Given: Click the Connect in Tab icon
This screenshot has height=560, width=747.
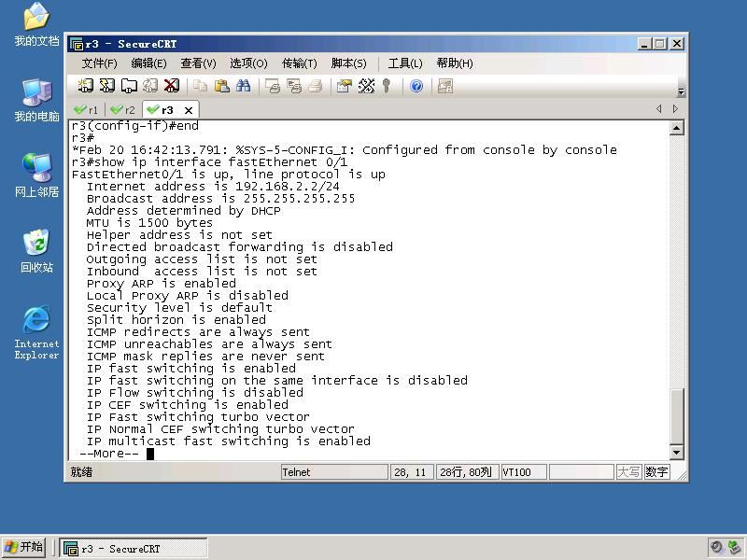Looking at the screenshot, I should click(x=129, y=86).
